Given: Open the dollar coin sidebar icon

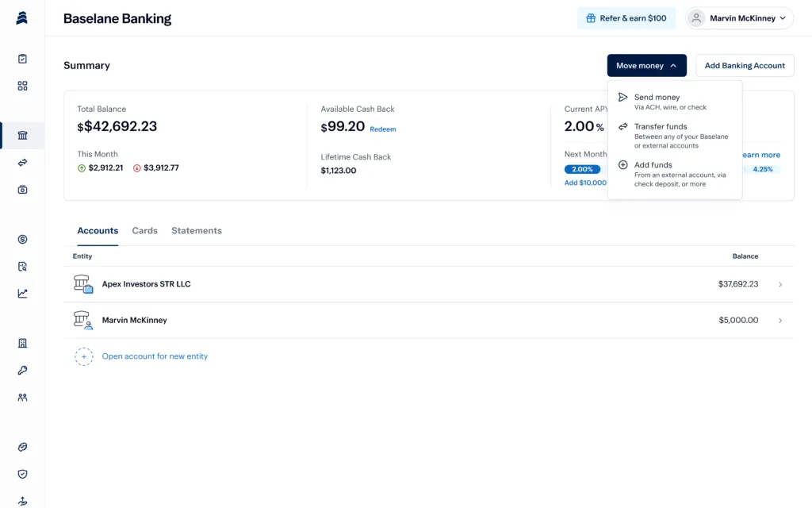Looking at the screenshot, I should pos(22,240).
